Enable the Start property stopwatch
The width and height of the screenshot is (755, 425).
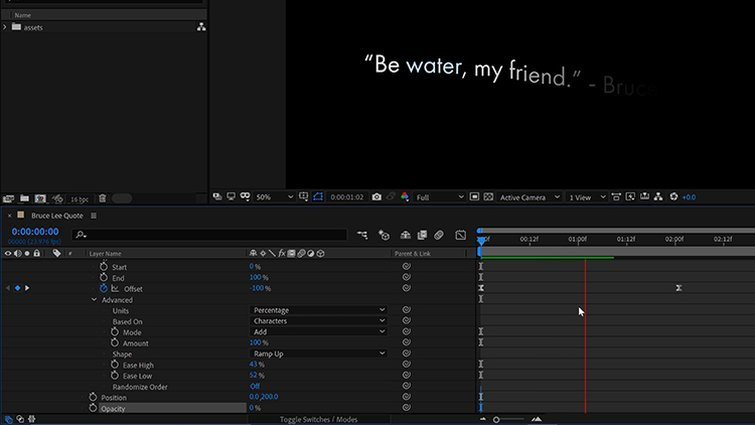(x=103, y=267)
